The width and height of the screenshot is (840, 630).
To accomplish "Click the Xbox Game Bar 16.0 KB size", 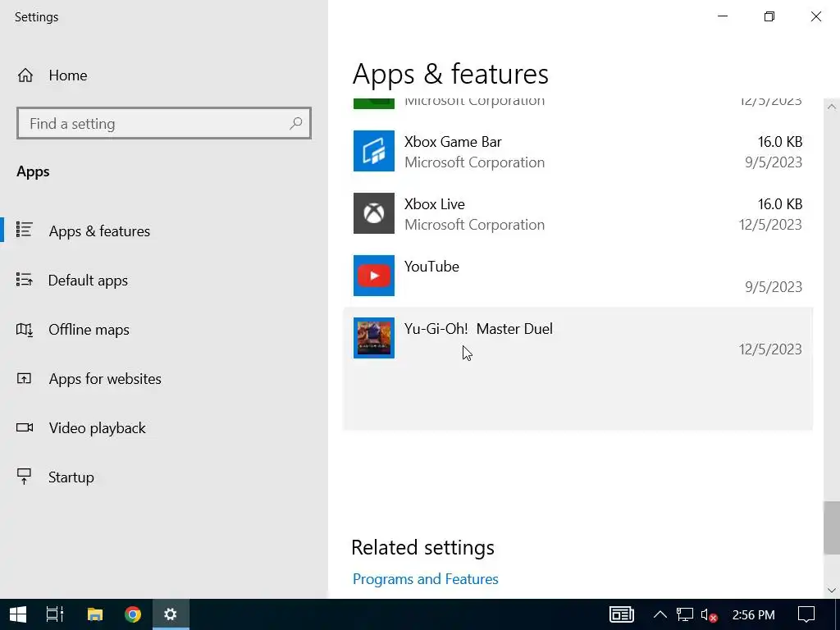I will tap(779, 142).
